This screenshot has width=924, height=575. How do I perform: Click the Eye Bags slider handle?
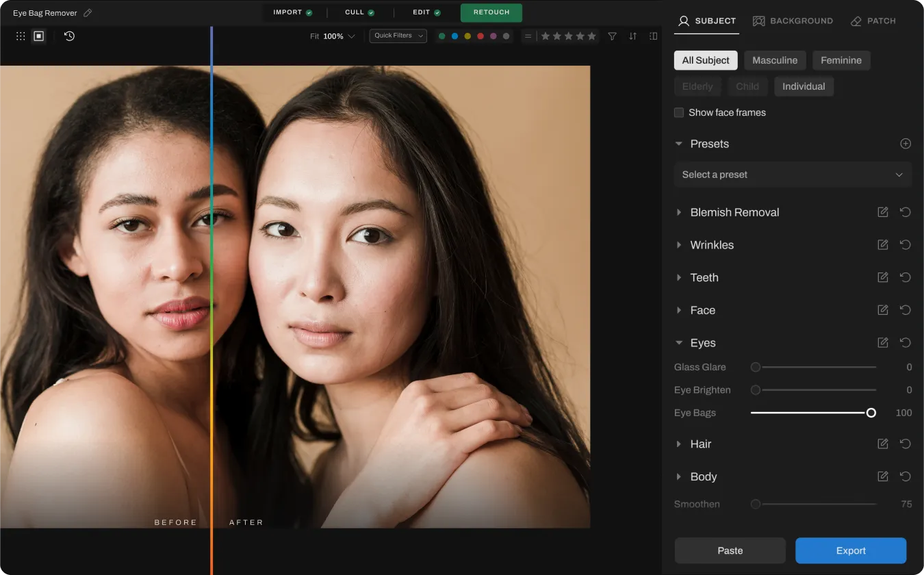click(871, 413)
